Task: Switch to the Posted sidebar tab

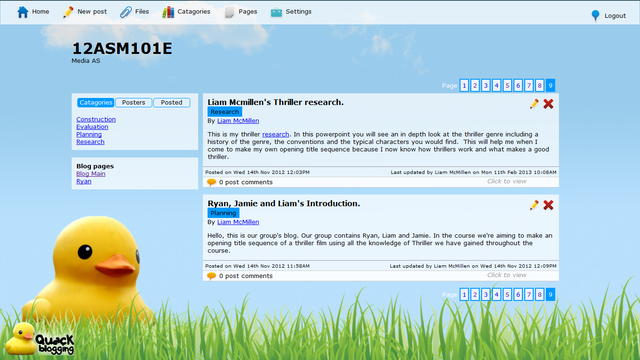Action: (x=171, y=102)
